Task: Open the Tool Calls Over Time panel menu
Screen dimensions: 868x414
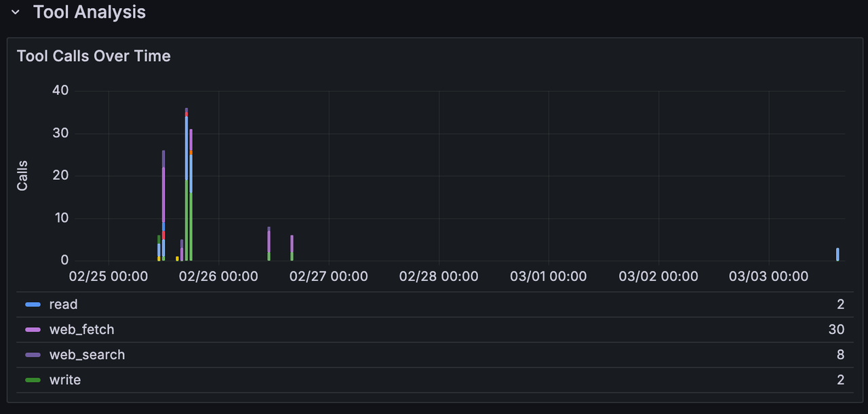Action: point(94,56)
